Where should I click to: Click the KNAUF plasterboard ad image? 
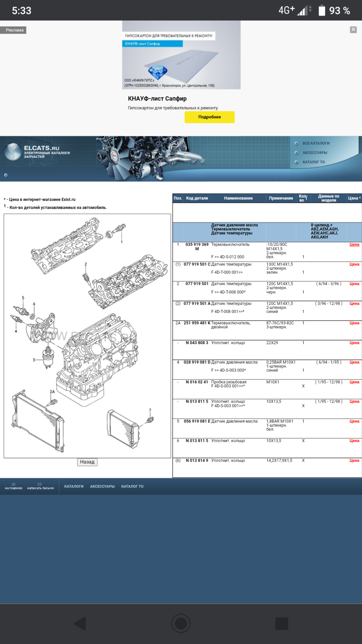click(181, 55)
